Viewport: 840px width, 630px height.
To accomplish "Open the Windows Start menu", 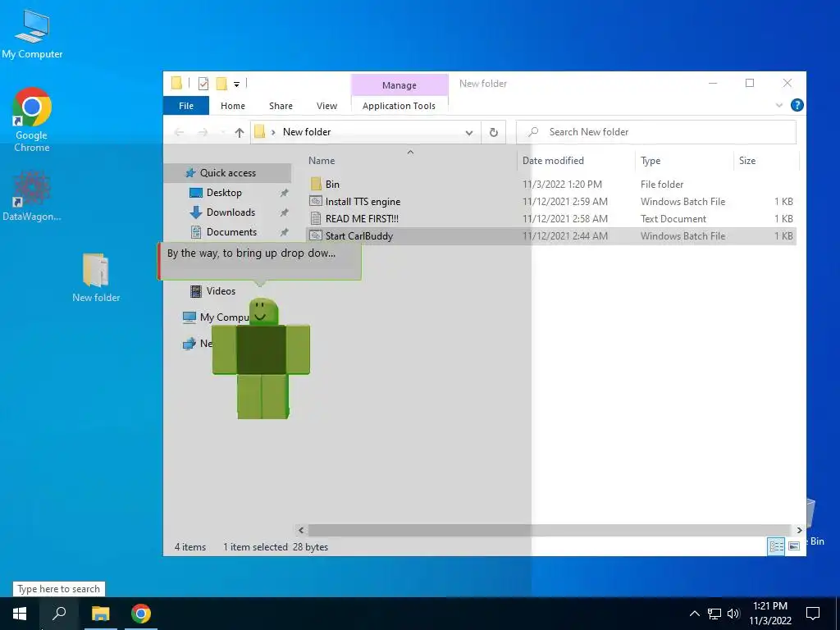I will coord(20,614).
